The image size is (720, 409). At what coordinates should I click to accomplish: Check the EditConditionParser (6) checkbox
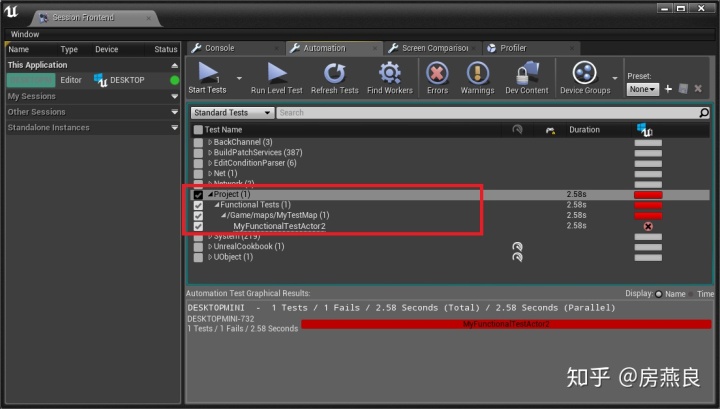(x=198, y=163)
